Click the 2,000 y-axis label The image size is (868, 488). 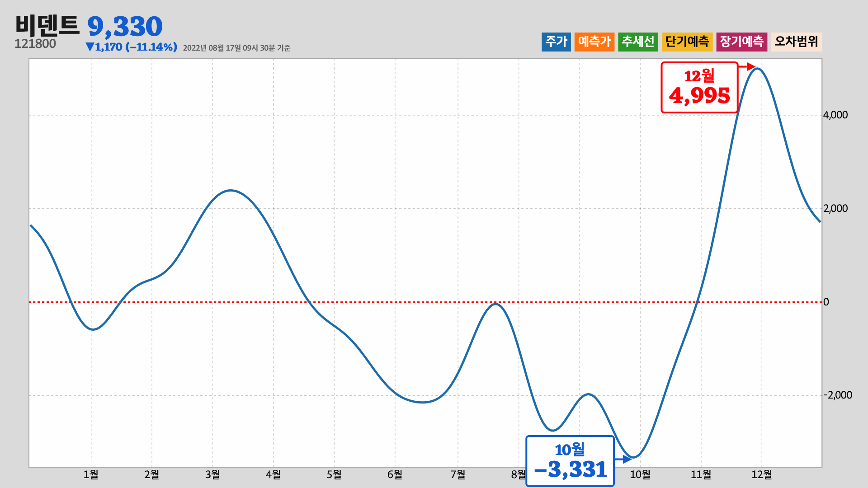point(835,208)
